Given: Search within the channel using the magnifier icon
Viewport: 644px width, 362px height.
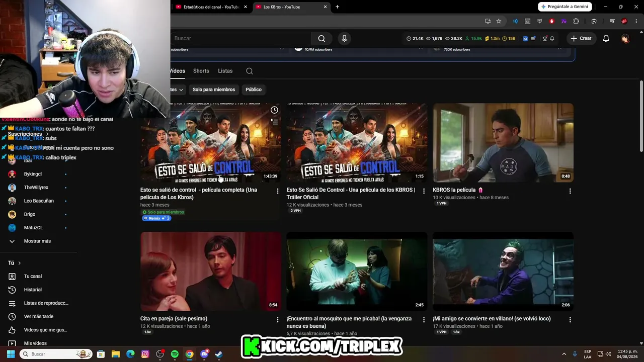Looking at the screenshot, I should point(250,71).
